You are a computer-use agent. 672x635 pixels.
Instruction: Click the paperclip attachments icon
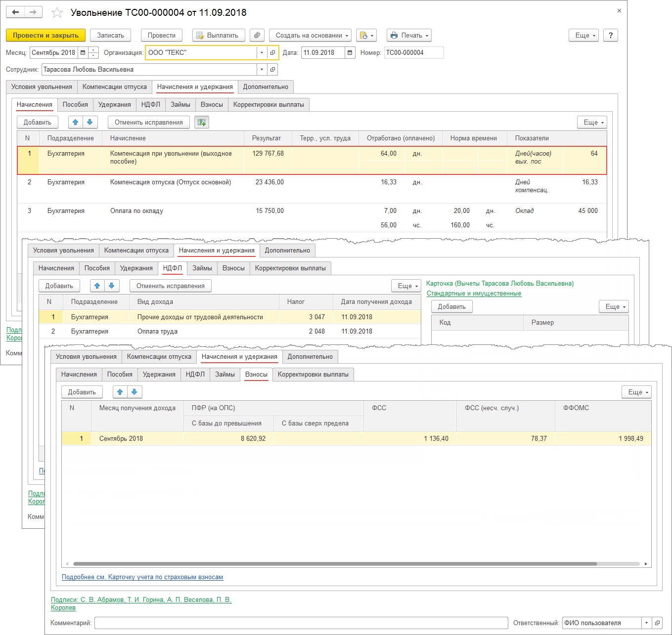click(257, 35)
